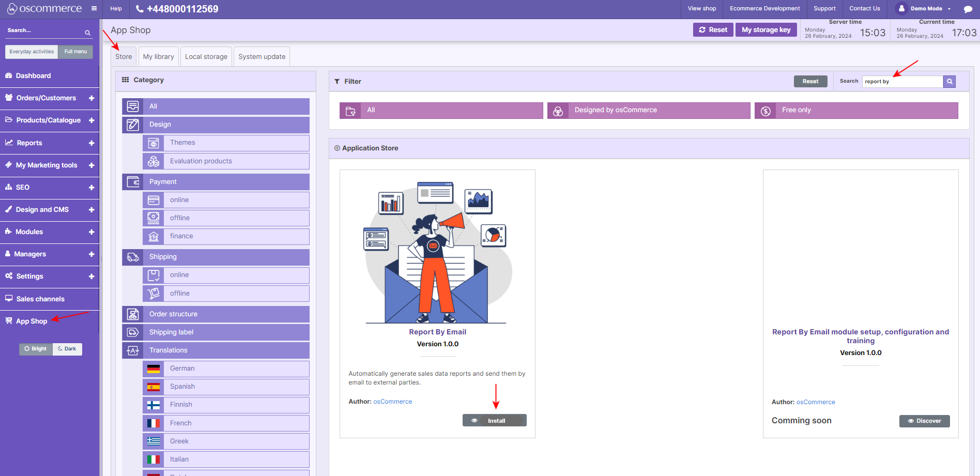Image resolution: width=980 pixels, height=476 pixels.
Task: Click the German flag icon
Action: (x=154, y=368)
